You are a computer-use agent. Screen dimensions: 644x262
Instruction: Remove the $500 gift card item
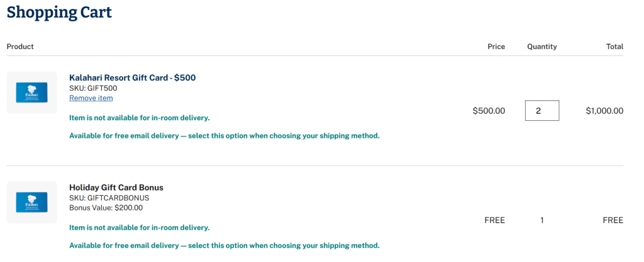coord(91,98)
